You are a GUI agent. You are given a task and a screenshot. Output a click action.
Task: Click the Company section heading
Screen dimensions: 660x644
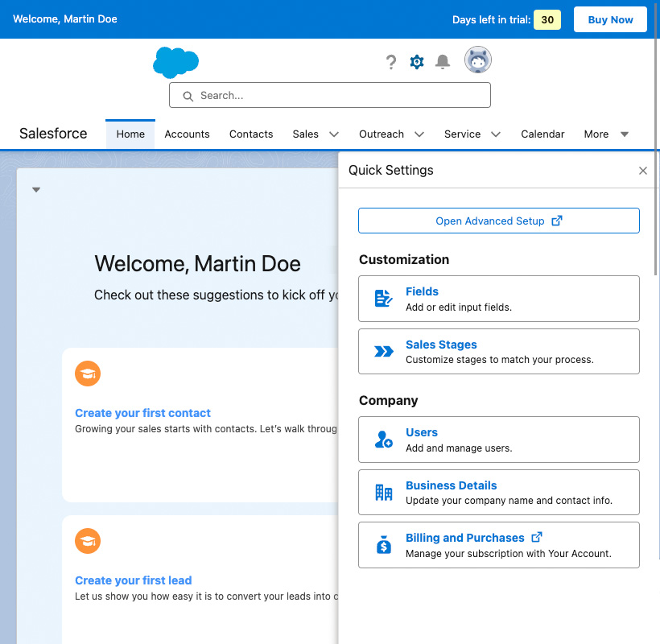(x=388, y=400)
